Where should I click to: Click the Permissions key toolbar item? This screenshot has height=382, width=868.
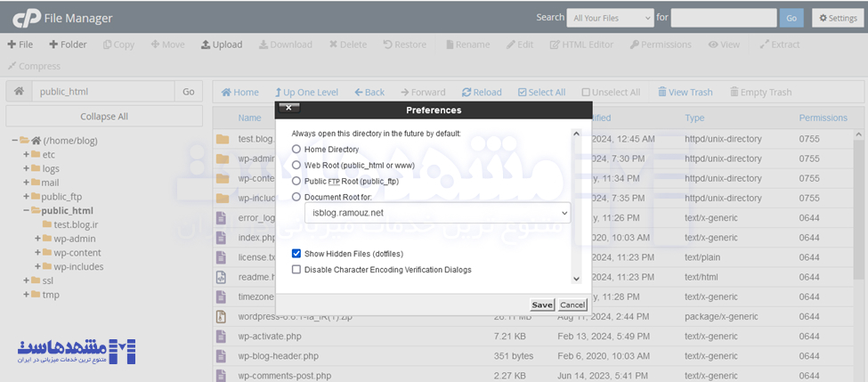point(661,45)
